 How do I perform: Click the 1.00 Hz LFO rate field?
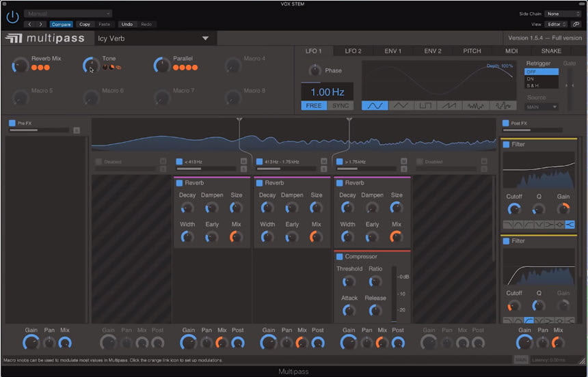[327, 92]
